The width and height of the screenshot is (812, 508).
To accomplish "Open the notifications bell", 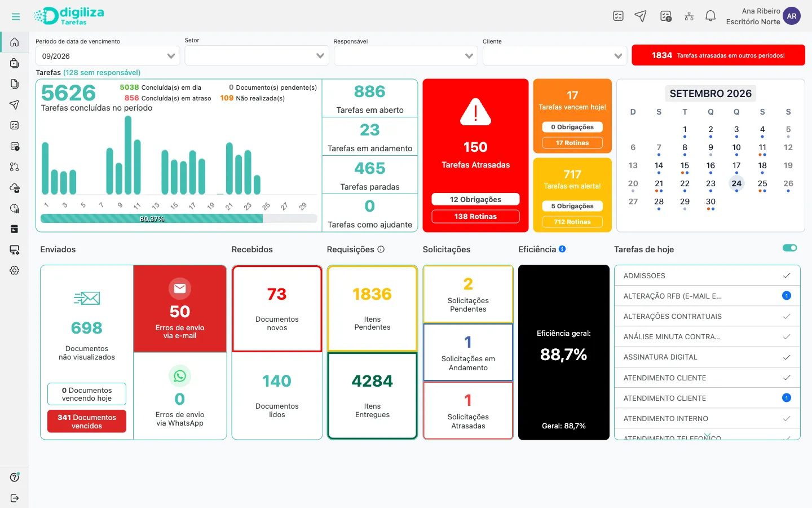I will (710, 16).
